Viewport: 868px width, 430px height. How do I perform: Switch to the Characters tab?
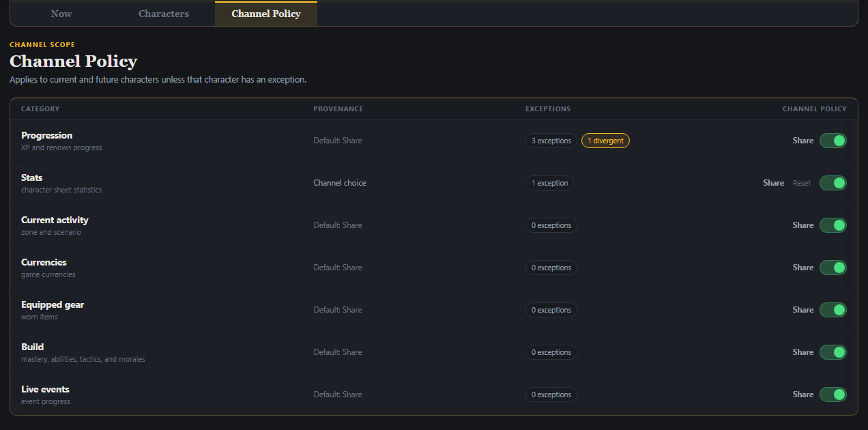click(x=164, y=14)
